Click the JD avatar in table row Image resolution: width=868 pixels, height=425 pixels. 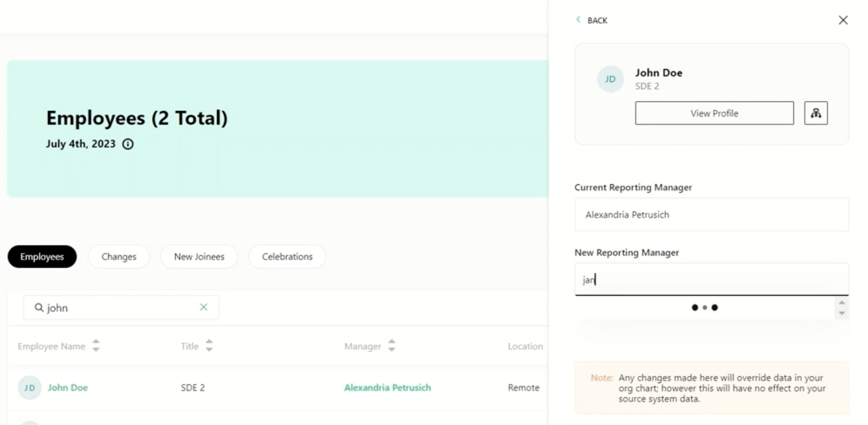tap(30, 387)
